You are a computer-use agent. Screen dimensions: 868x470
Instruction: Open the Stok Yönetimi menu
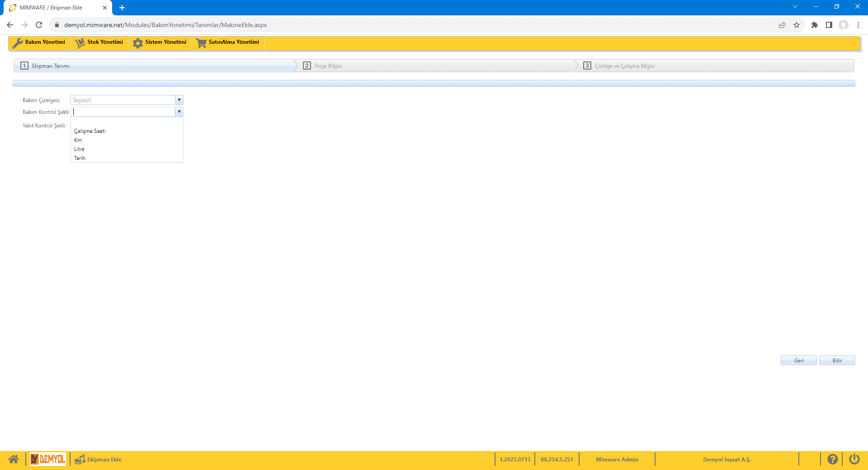point(99,42)
